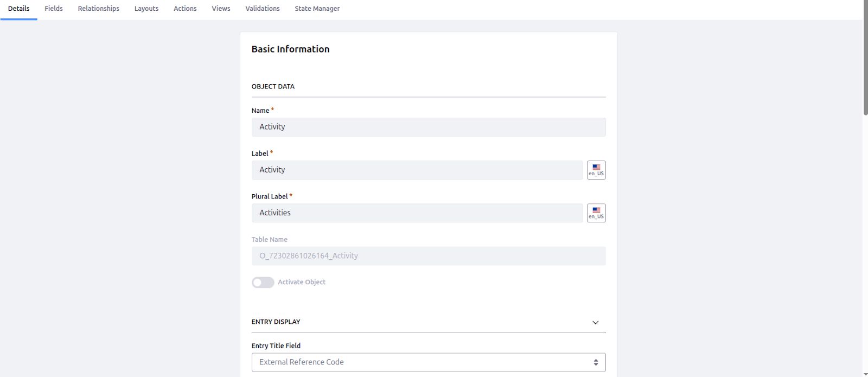Click the disabled Table Name field
Viewport: 868px width, 377px height.
pyautogui.click(x=428, y=256)
